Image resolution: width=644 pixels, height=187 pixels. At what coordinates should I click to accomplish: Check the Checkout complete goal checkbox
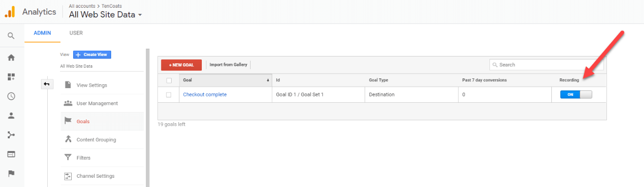(x=169, y=94)
